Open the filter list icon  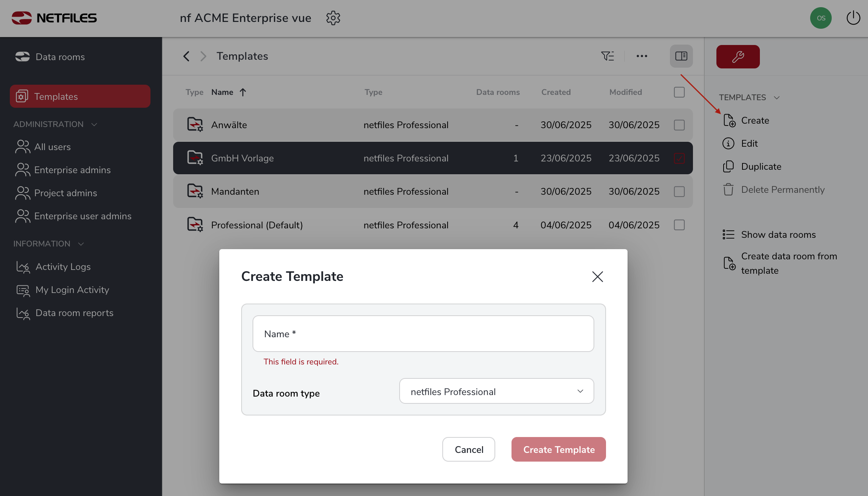[x=608, y=56]
